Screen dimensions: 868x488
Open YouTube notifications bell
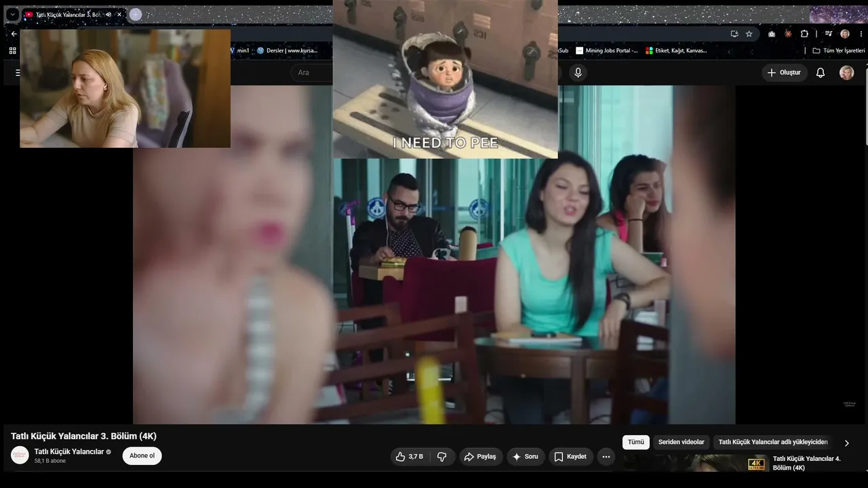coord(821,73)
